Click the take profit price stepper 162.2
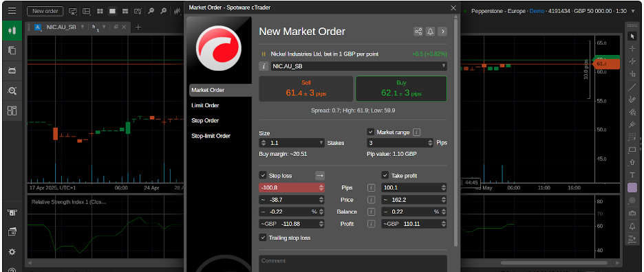The height and width of the screenshot is (272, 644). (444, 200)
